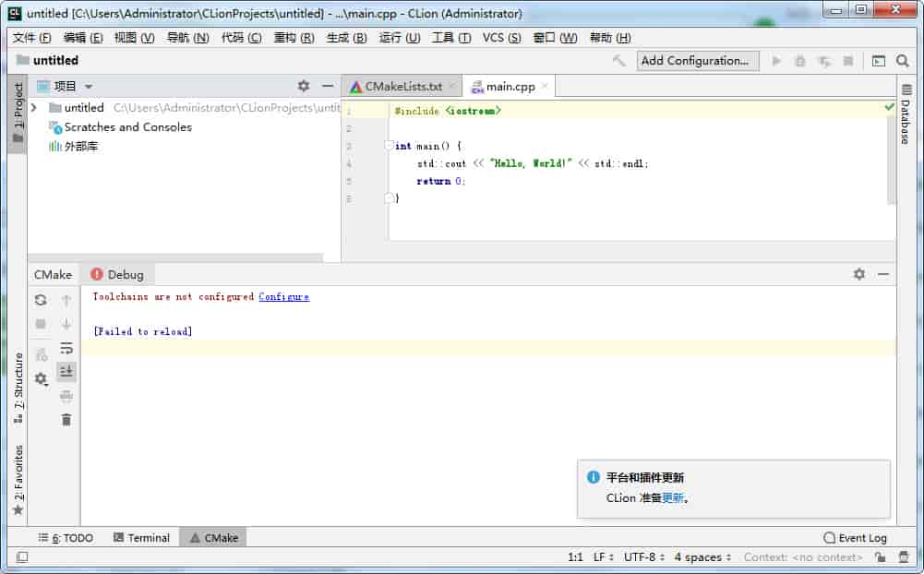The width and height of the screenshot is (924, 574).
Task: Toggle read-only lock icon in status bar
Action: 880,557
